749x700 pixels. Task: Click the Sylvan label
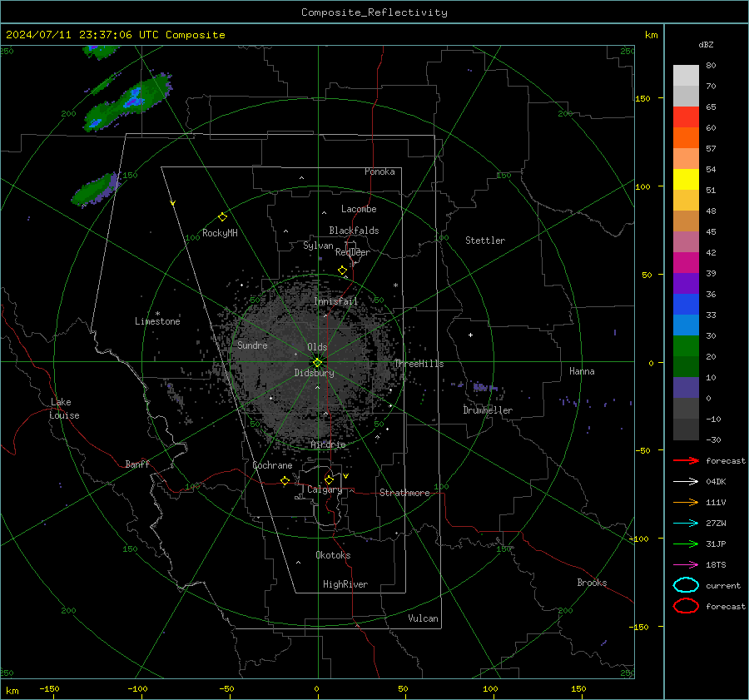pyautogui.click(x=318, y=246)
